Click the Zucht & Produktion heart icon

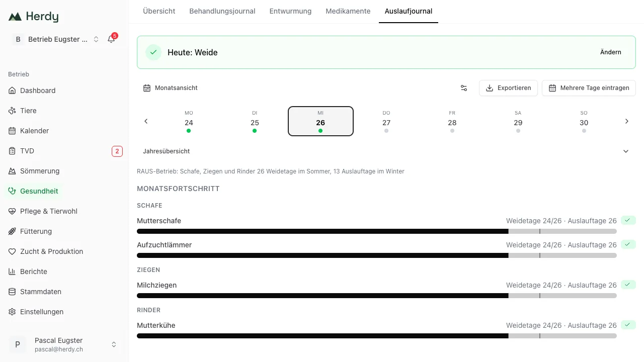12,251
